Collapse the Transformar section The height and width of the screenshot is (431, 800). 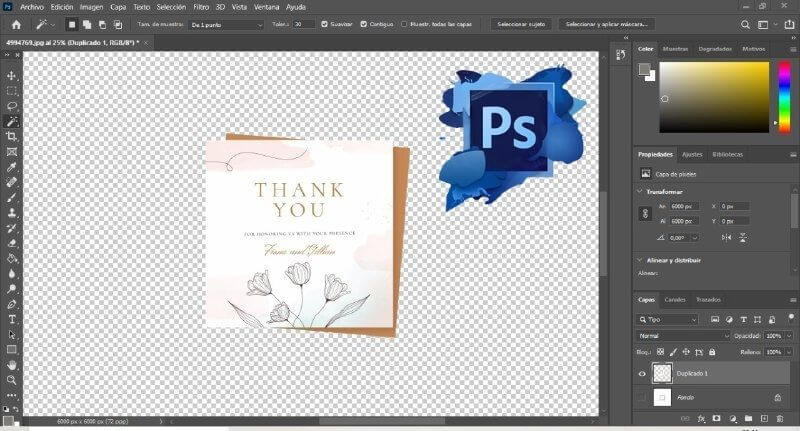pos(641,191)
